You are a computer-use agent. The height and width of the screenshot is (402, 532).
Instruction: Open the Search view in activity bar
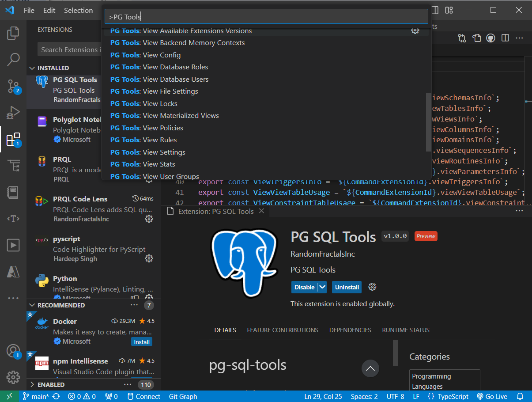(13, 59)
